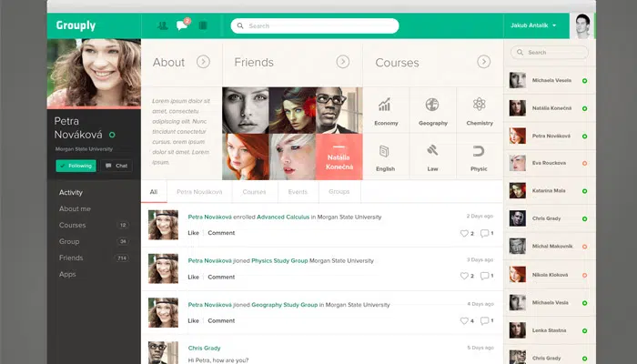Select Courses in left sidebar menu
Image resolution: width=637 pixels, height=364 pixels.
pyautogui.click(x=73, y=225)
